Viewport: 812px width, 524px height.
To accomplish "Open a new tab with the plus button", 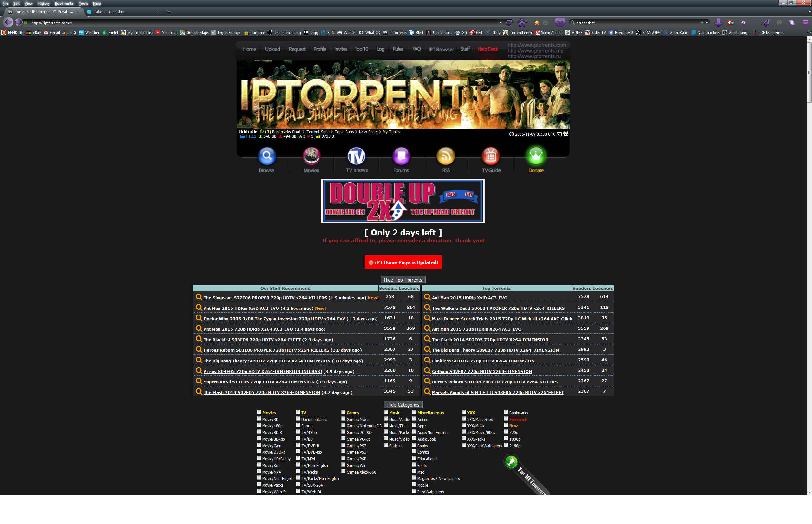I will point(169,12).
